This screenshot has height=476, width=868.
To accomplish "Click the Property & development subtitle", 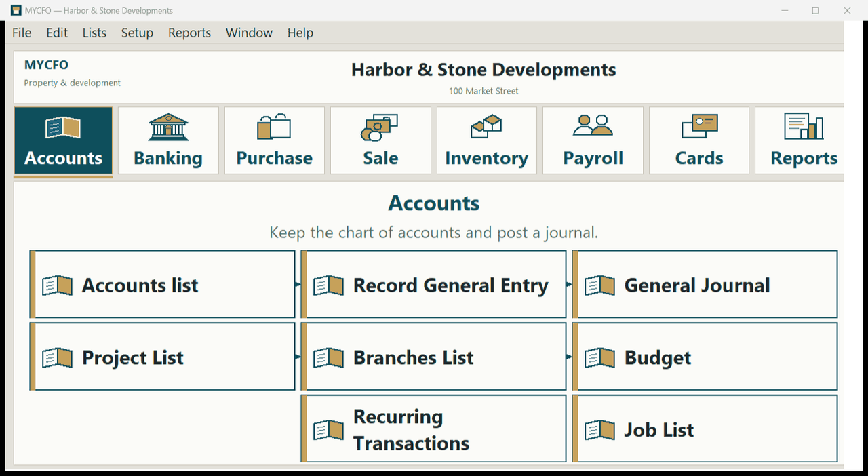I will (72, 83).
